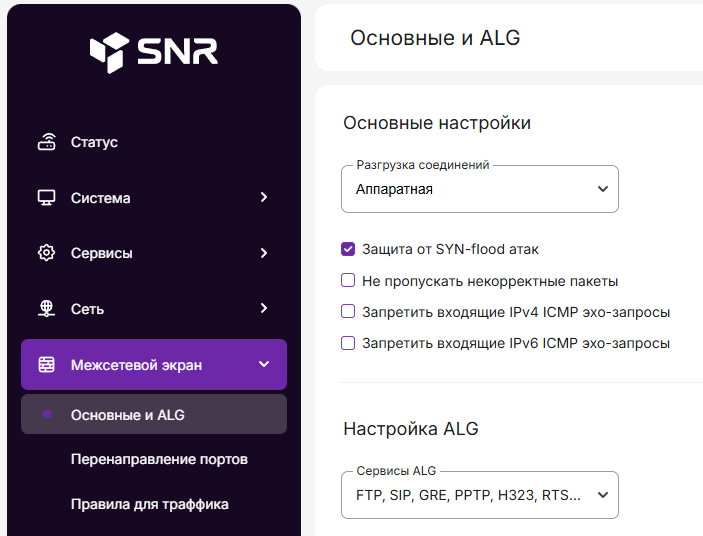The image size is (703, 536).
Task: Expand the Сеть submenu chevron
Action: pyautogui.click(x=264, y=309)
